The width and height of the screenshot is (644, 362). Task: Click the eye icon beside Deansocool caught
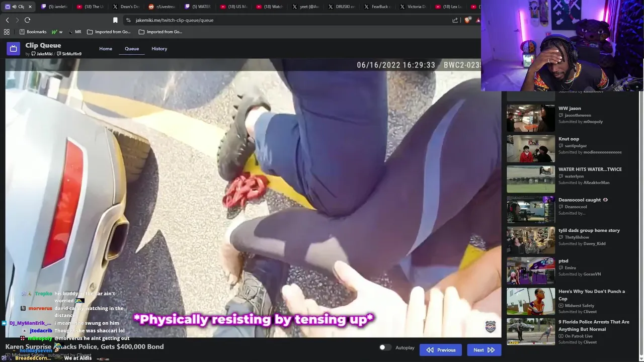[605, 200]
